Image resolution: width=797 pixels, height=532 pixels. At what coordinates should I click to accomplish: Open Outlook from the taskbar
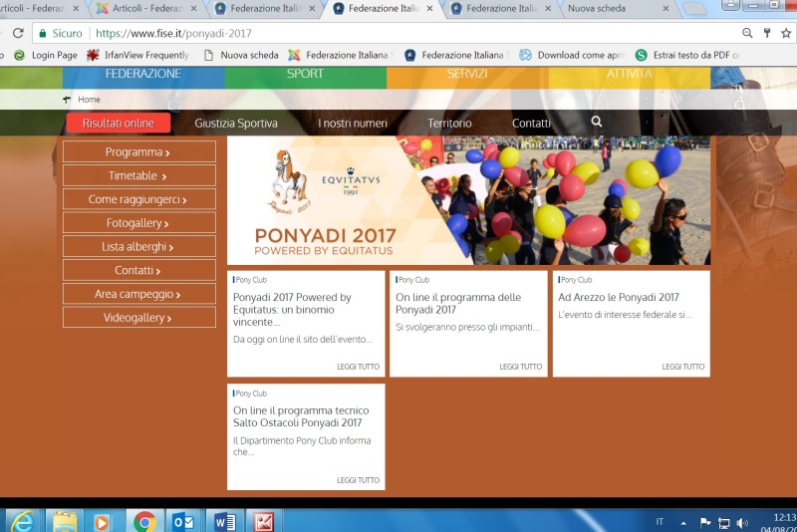(x=183, y=522)
